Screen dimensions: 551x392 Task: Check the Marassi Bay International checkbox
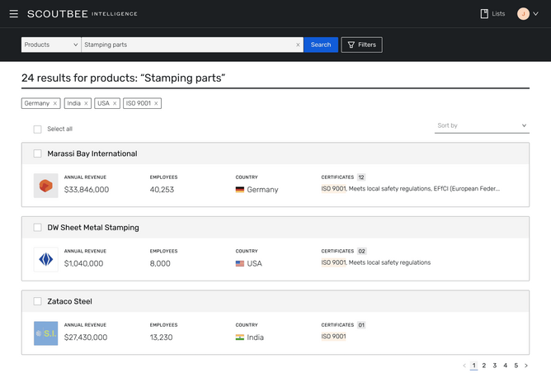click(38, 153)
